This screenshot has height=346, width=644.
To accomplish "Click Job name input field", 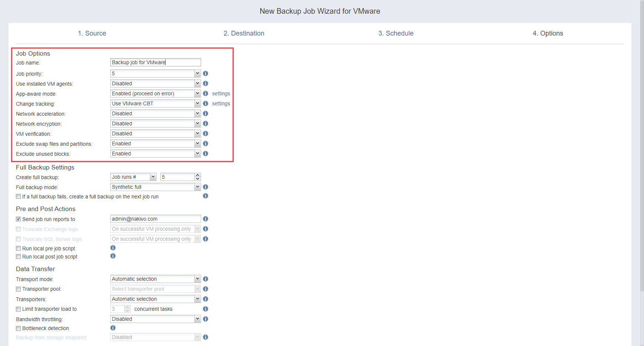I will click(x=156, y=62).
